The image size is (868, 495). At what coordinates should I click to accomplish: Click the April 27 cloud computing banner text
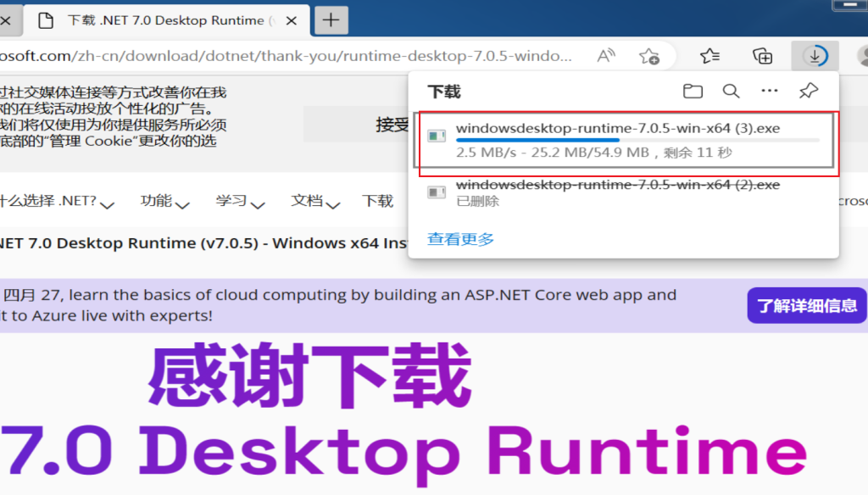coord(338,305)
